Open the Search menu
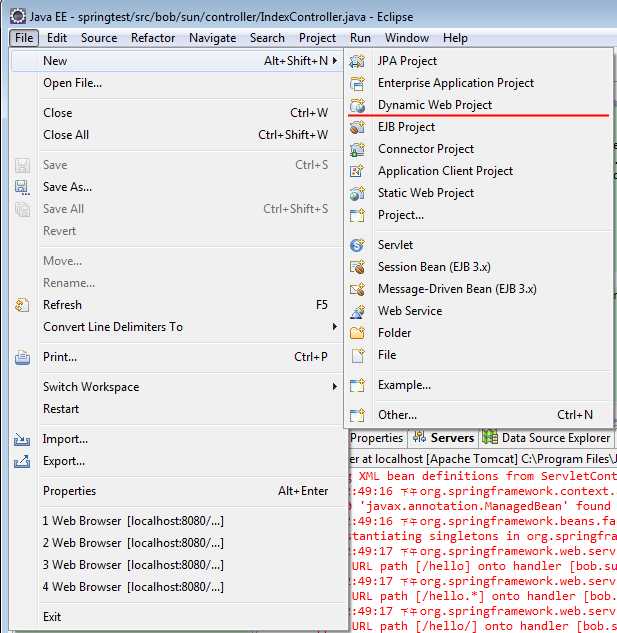This screenshot has width=617, height=633. (267, 38)
